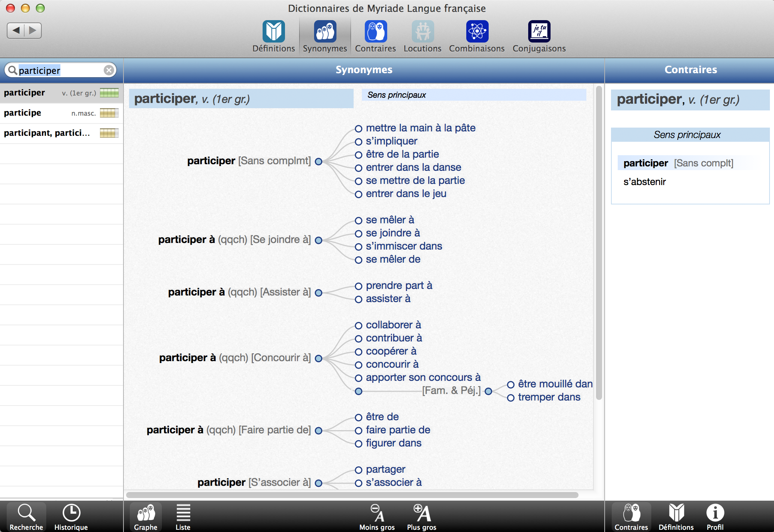
Task: Decrease text size with Moins gros
Action: (377, 517)
